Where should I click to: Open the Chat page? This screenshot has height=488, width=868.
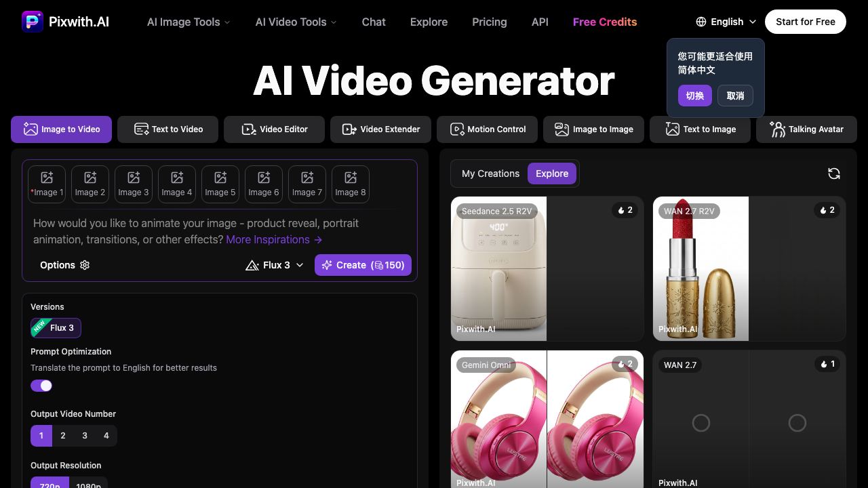(374, 22)
